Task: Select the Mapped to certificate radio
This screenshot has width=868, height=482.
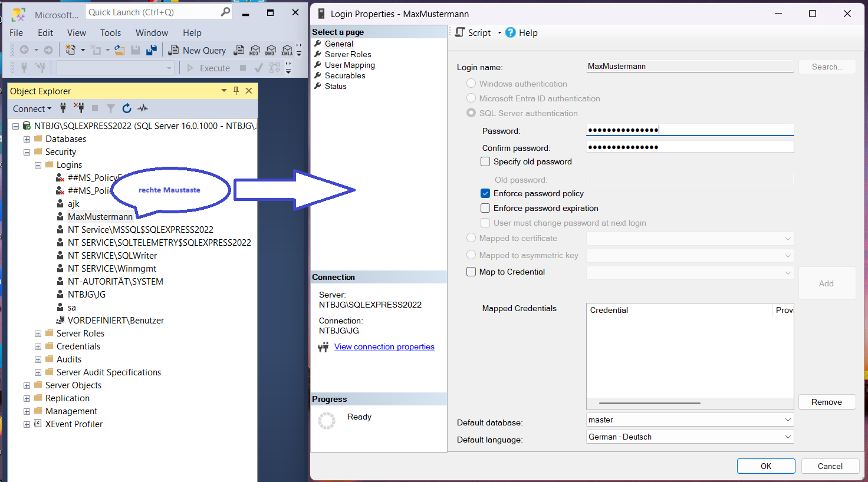Action: 471,237
